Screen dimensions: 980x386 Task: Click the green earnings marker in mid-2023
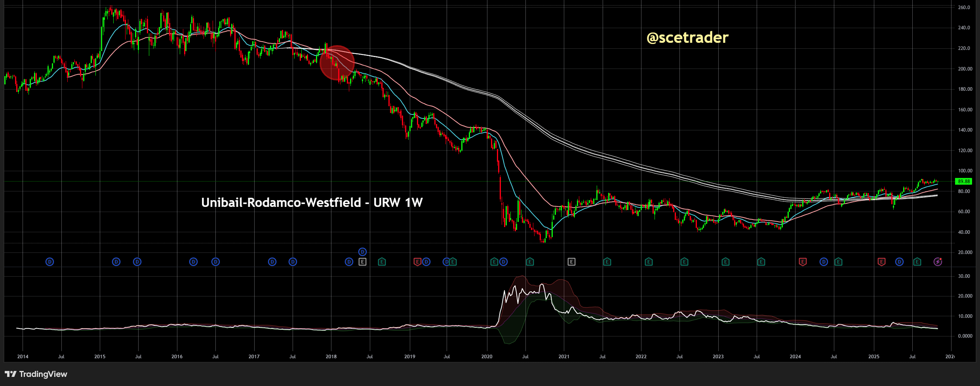(x=761, y=262)
